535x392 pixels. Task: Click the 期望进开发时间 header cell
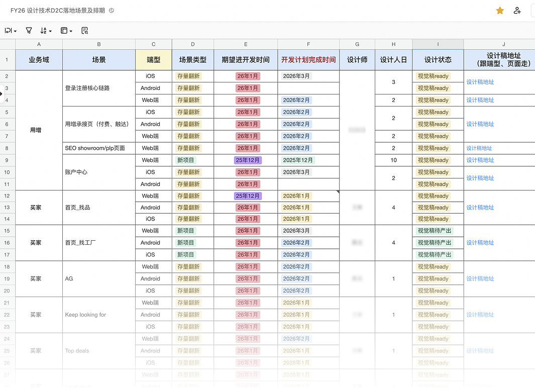coord(246,60)
